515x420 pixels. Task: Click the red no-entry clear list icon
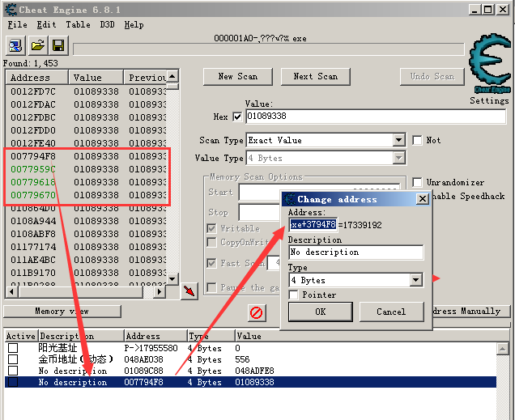coord(256,312)
